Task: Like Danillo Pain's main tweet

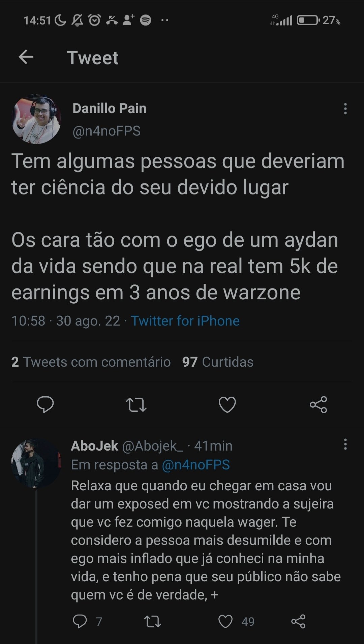Action: pos(227,404)
